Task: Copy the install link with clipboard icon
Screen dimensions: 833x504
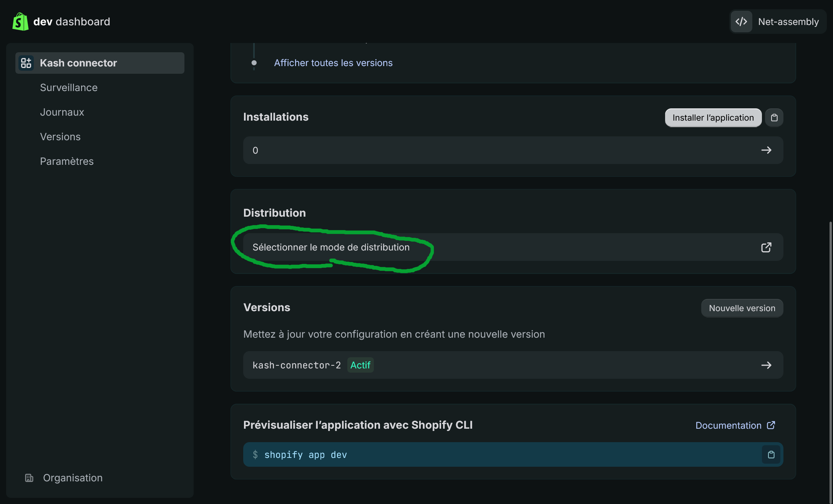Action: 774,118
